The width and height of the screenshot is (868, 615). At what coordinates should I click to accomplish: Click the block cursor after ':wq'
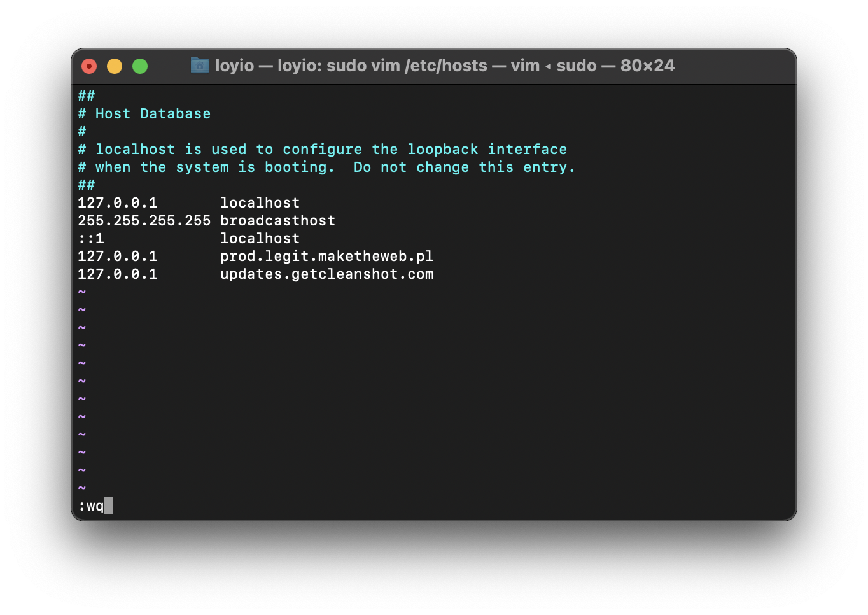click(109, 505)
